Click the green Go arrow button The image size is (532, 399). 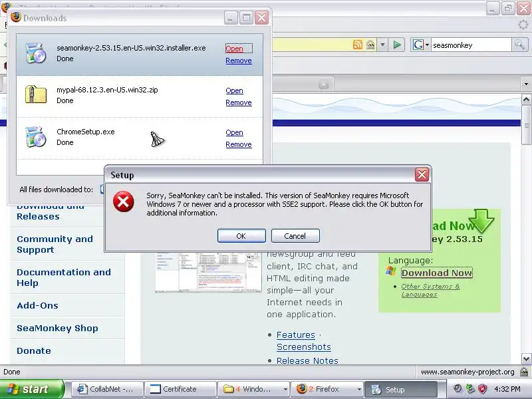click(397, 45)
